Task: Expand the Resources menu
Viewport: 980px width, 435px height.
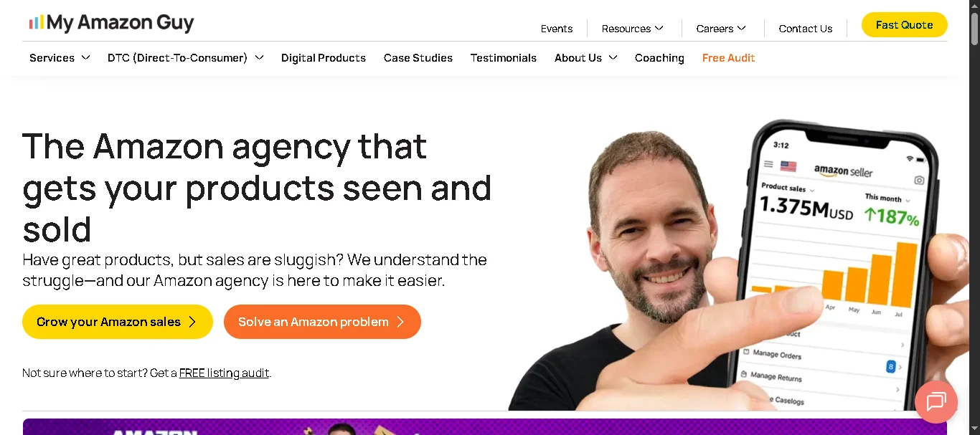Action: (633, 29)
